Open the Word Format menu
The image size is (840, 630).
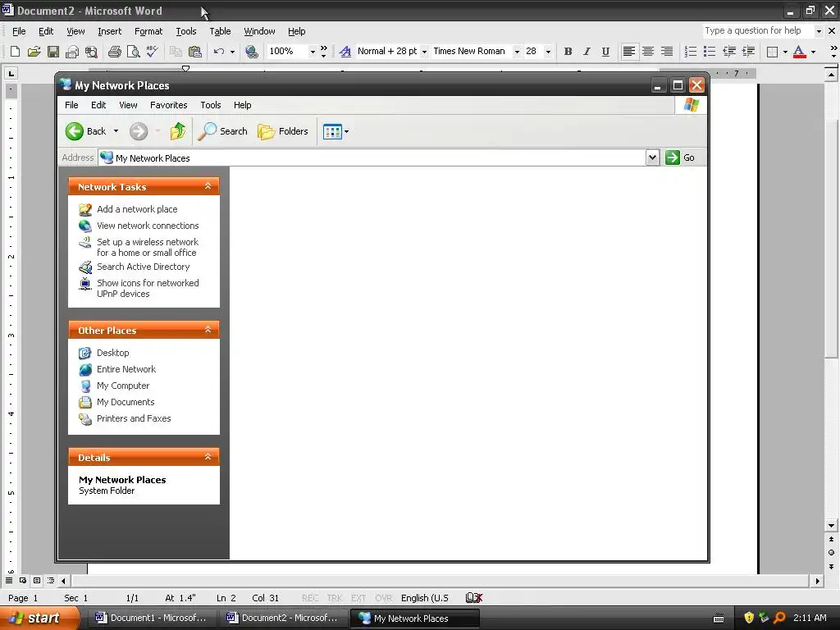pyautogui.click(x=148, y=32)
